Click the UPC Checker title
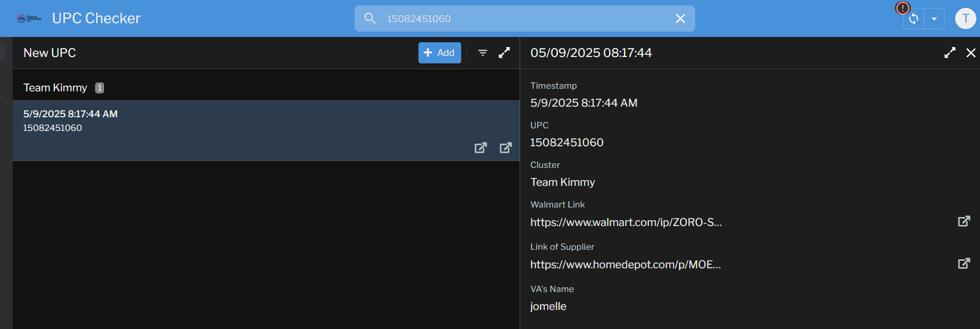This screenshot has height=329, width=980. [96, 18]
